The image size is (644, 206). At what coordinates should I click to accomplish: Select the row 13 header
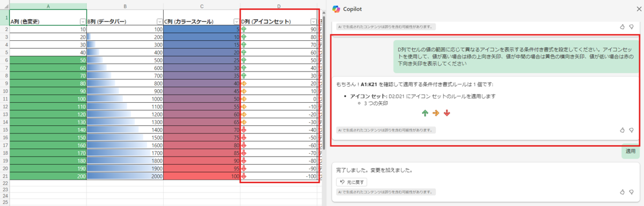click(5, 115)
